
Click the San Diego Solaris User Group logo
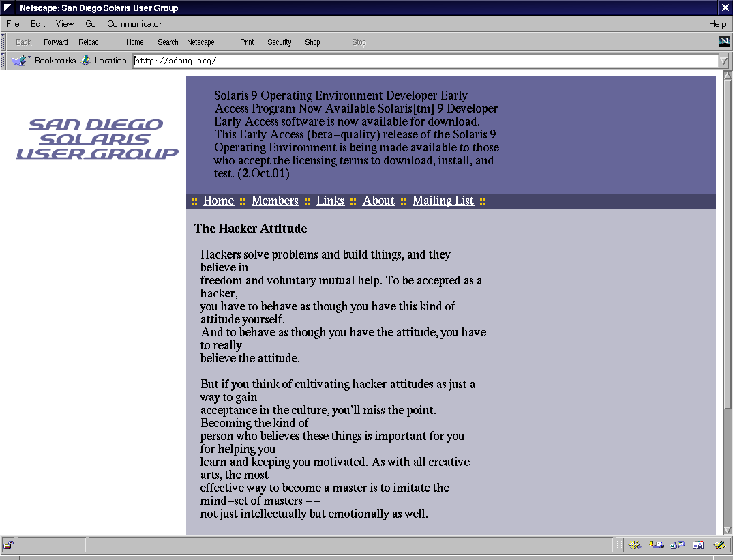(x=98, y=139)
